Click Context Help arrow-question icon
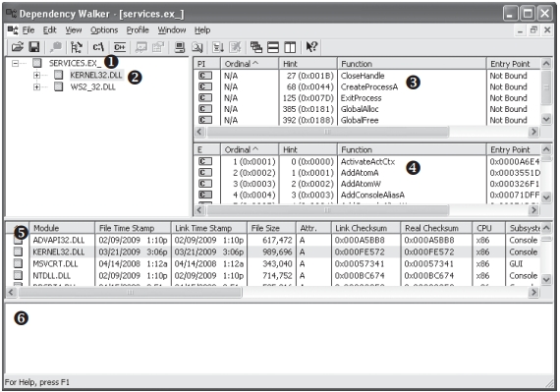560x392 pixels. 311,47
